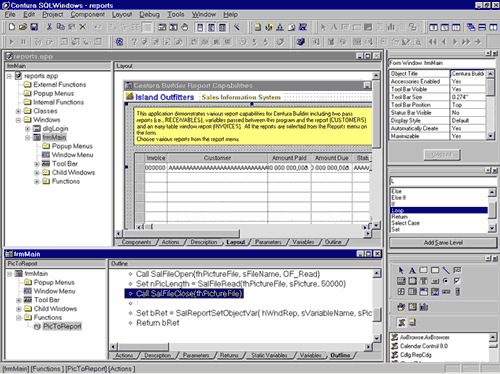
Task: Click the 'Return bRet' outline line
Action: pos(158,323)
